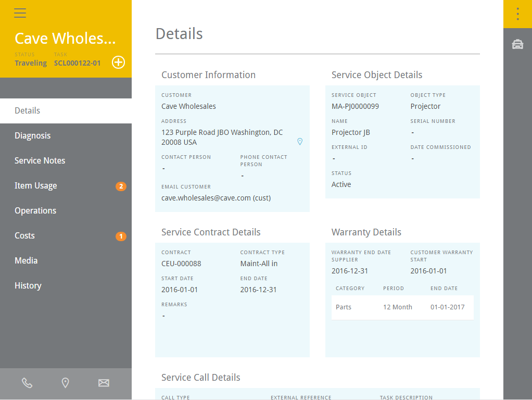Click the customer email address

pos(216,198)
